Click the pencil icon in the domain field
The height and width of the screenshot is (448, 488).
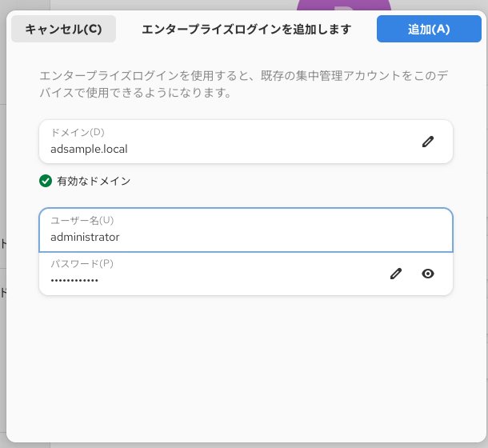(x=428, y=142)
